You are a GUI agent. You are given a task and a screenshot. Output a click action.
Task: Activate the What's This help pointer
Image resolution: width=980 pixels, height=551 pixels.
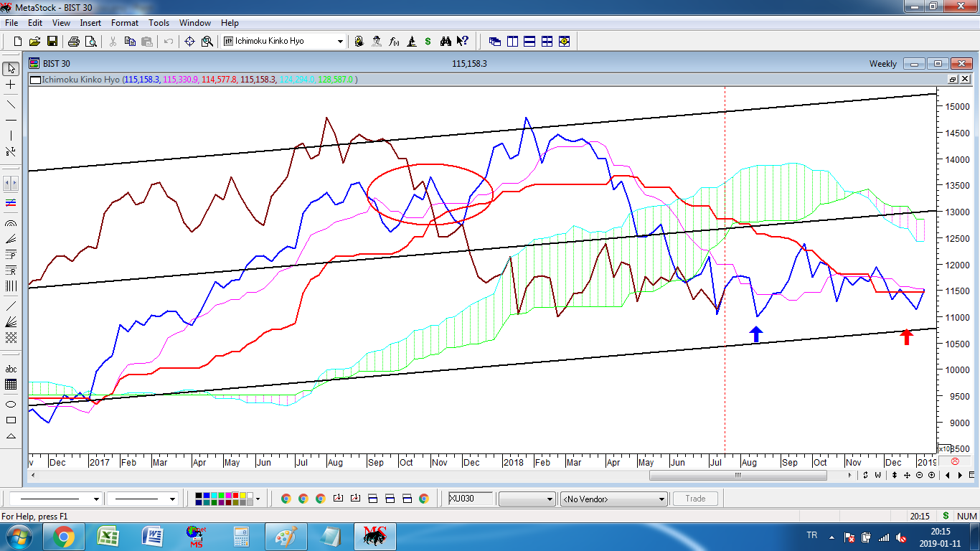(463, 42)
